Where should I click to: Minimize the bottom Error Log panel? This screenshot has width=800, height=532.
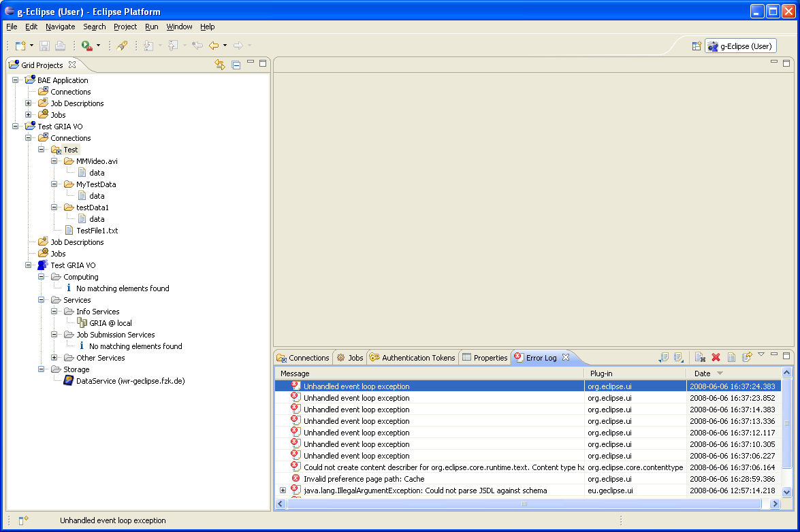pos(774,354)
